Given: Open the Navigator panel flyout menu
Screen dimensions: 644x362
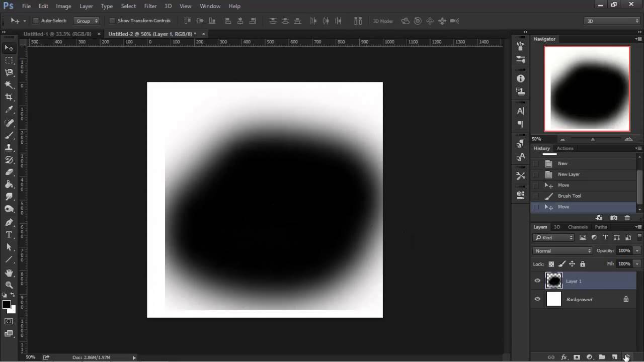Looking at the screenshot, I should (638, 39).
